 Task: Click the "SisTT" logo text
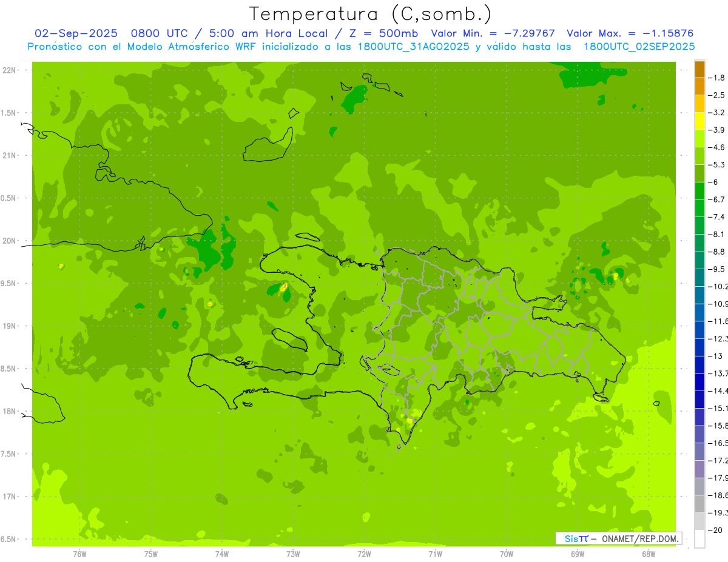(x=576, y=538)
